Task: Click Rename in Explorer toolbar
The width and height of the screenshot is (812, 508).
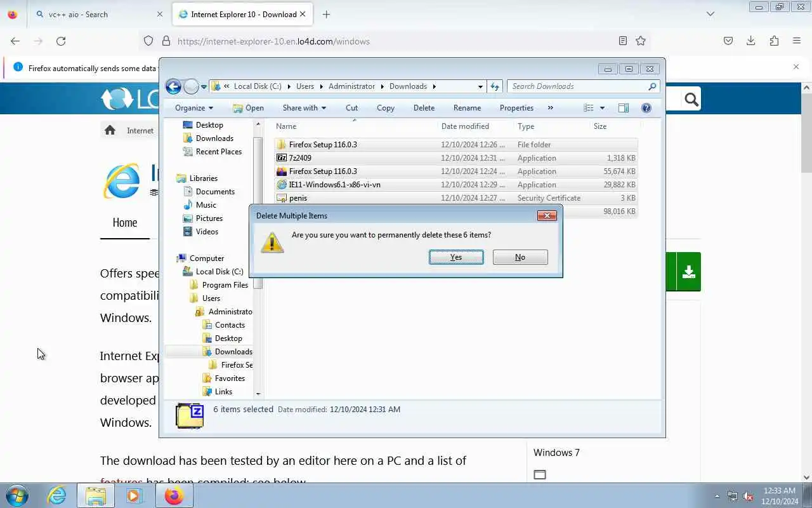Action: coord(467,108)
